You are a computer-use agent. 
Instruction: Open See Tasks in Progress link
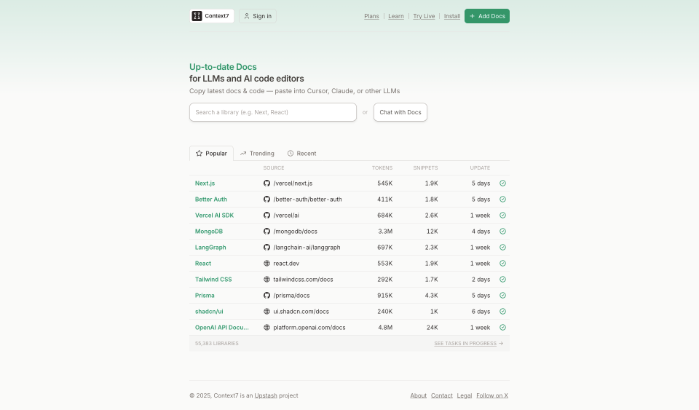coord(469,343)
